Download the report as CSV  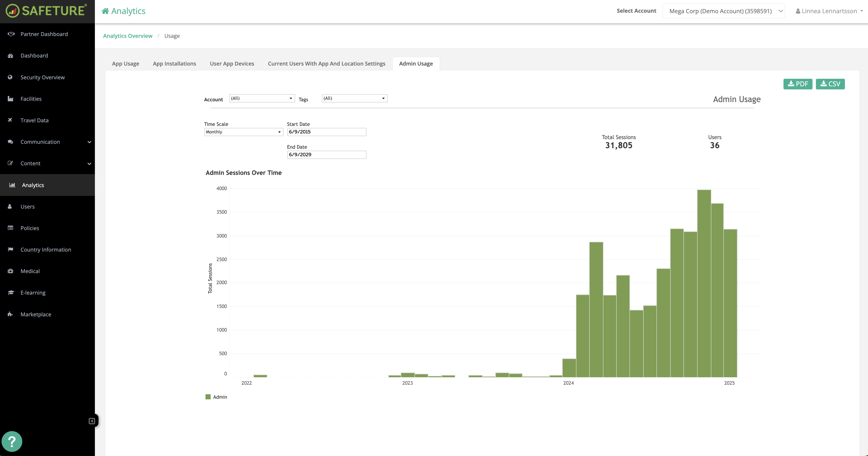pyautogui.click(x=830, y=84)
